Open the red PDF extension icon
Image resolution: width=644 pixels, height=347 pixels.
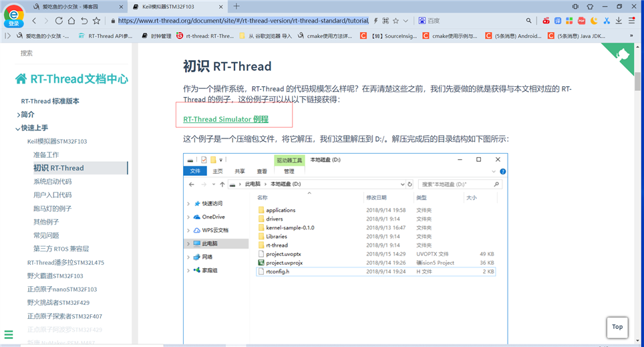[582, 21]
